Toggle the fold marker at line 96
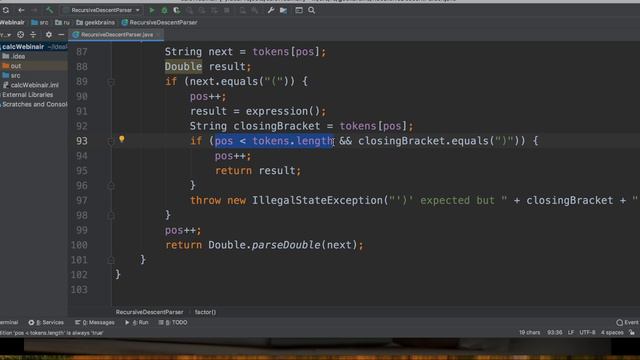The image size is (640, 360). click(x=111, y=186)
